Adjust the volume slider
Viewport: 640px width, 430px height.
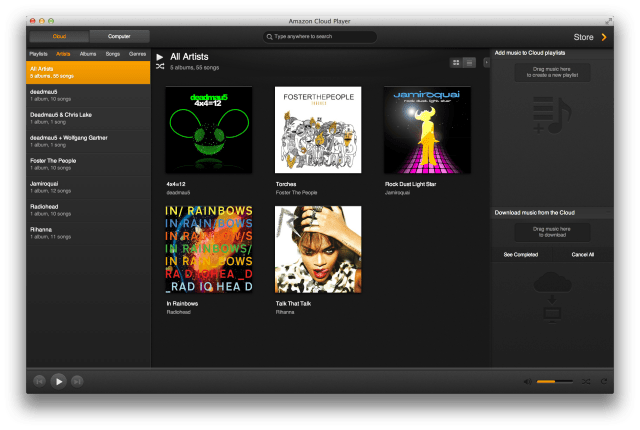point(555,381)
